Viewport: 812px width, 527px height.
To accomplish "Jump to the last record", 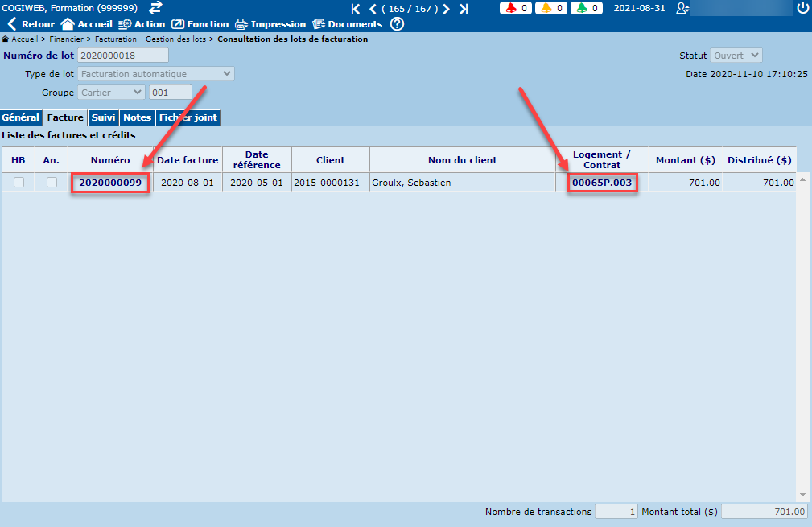I will tap(464, 9).
